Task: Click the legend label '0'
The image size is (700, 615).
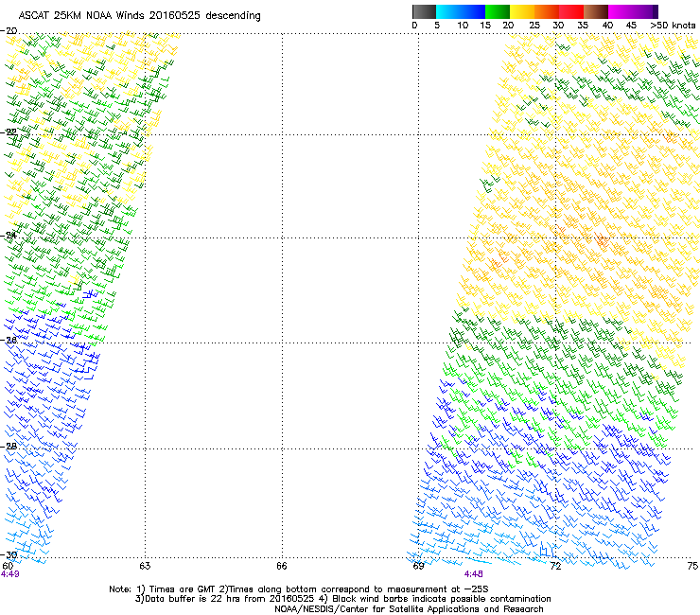Action: pyautogui.click(x=414, y=26)
